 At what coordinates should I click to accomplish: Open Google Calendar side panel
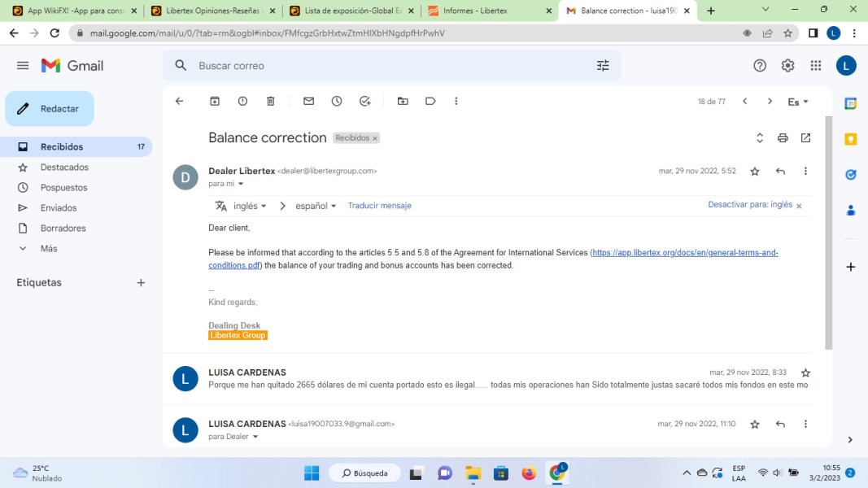tap(851, 103)
